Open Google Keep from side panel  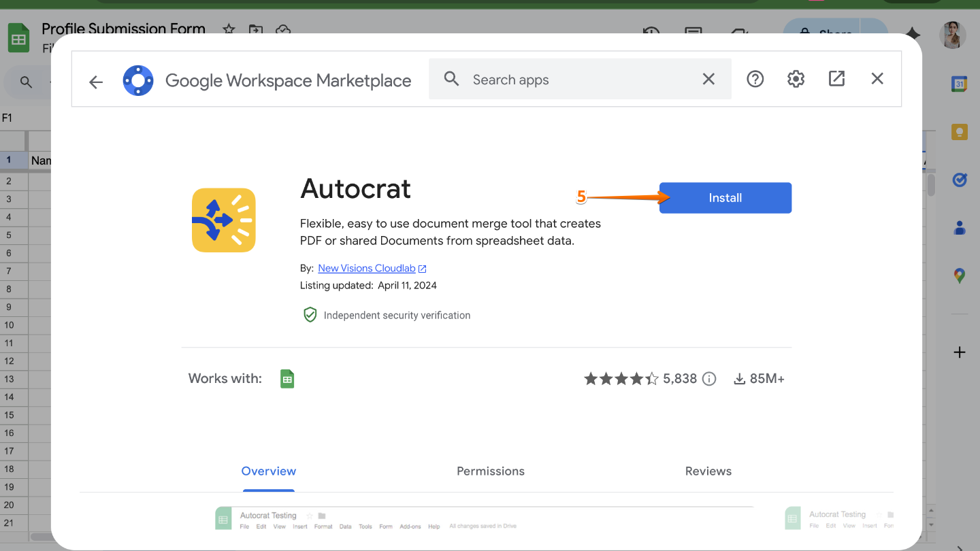pos(960,131)
